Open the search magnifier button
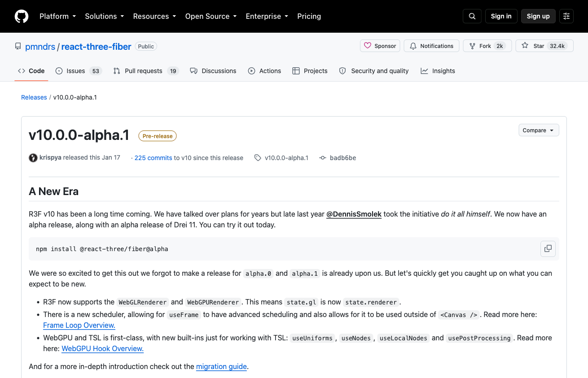588x378 pixels. coord(472,16)
